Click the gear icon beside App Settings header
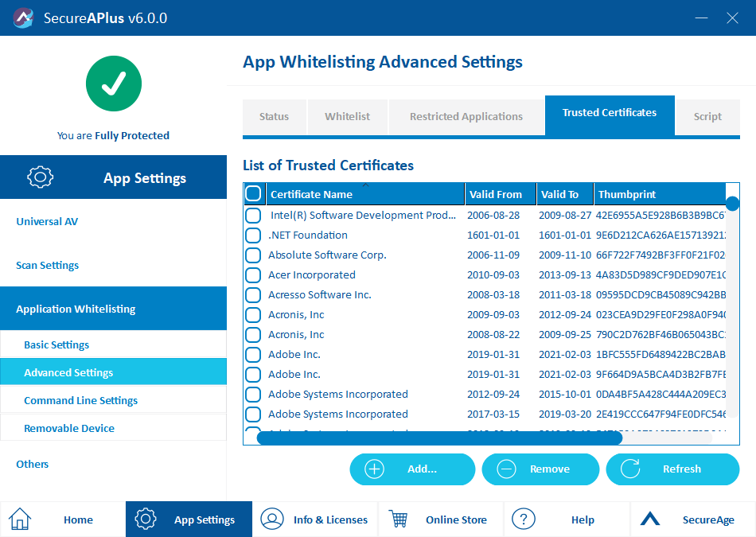Image resolution: width=756 pixels, height=537 pixels. pyautogui.click(x=41, y=177)
